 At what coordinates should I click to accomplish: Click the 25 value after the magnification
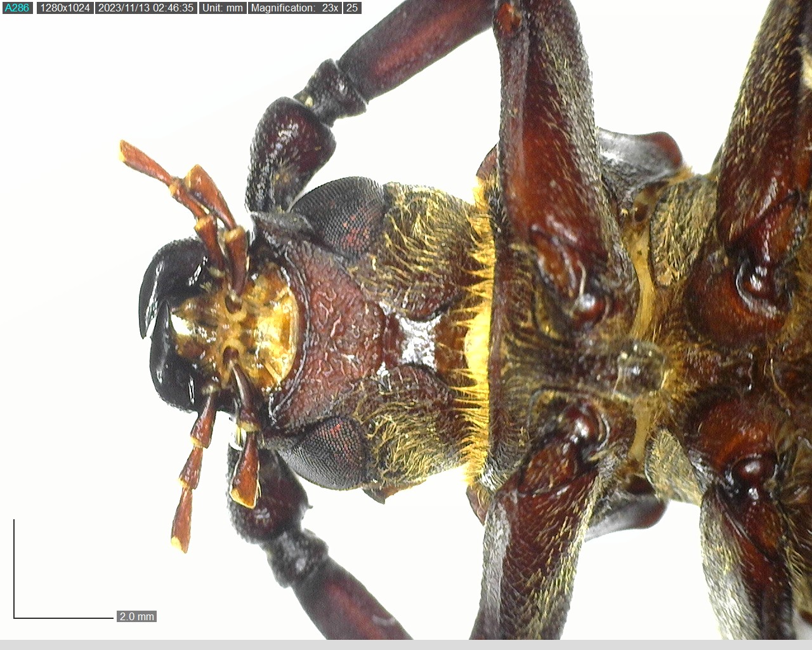(x=352, y=8)
